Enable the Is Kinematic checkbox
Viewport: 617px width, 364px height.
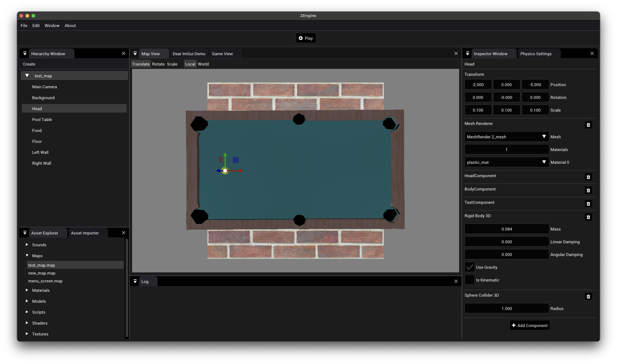[x=469, y=280]
